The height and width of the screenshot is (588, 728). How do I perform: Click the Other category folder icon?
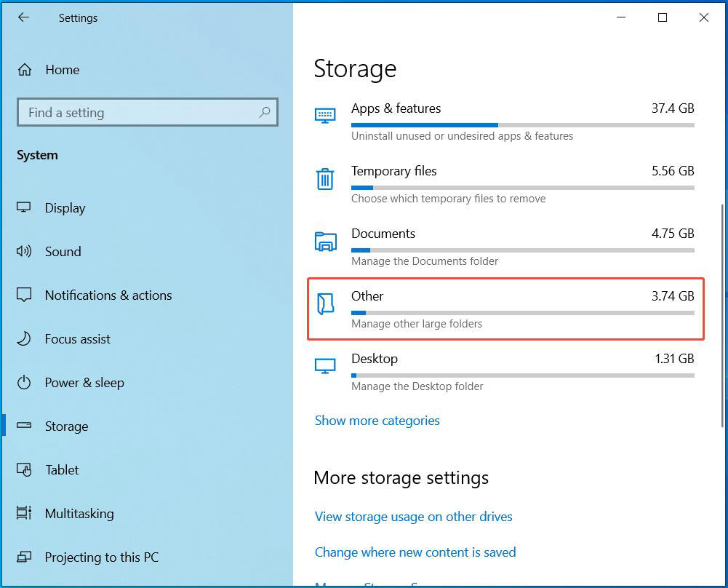tap(324, 303)
